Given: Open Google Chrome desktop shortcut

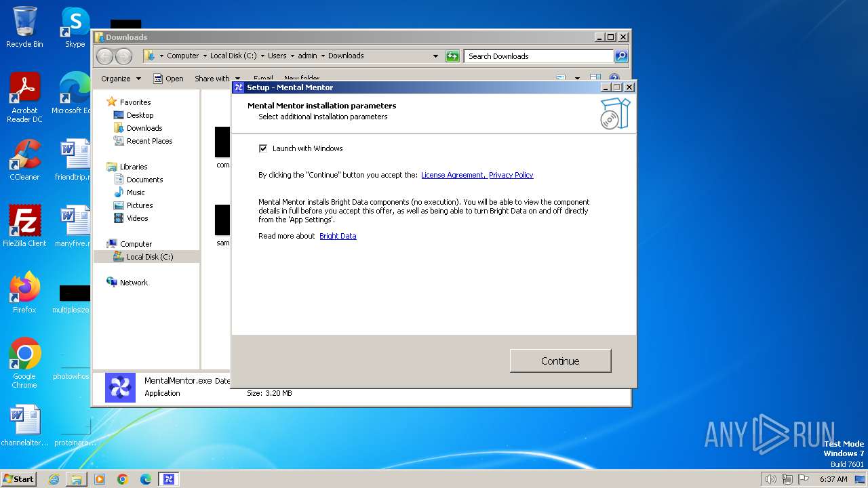Looking at the screenshot, I should pos(24,363).
